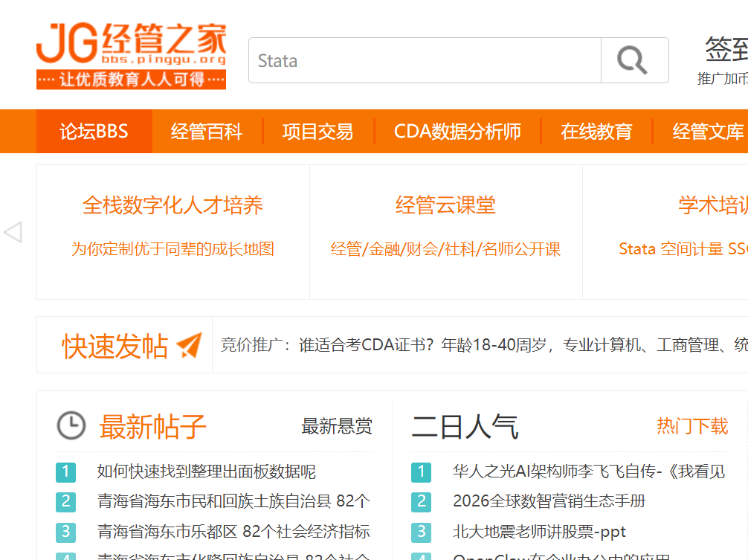Select the 二日人气 heading tab
Viewport: 748px width, 560px height.
pos(465,427)
